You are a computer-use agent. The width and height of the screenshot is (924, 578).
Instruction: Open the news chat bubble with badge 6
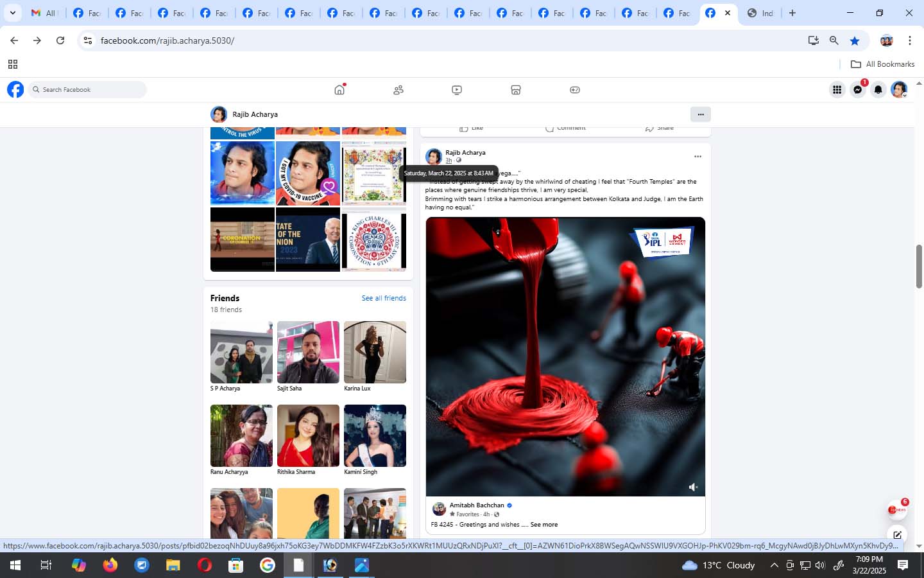click(x=896, y=509)
